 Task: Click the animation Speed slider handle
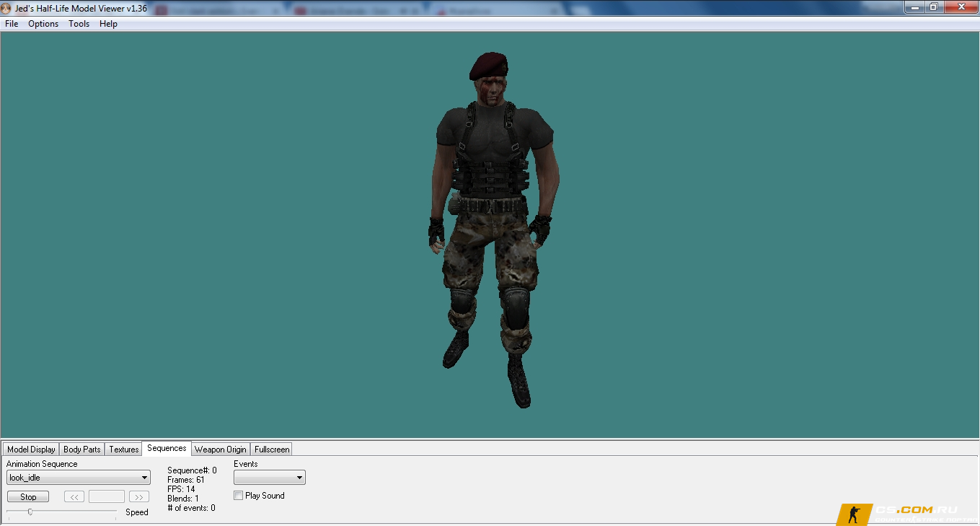click(x=30, y=512)
